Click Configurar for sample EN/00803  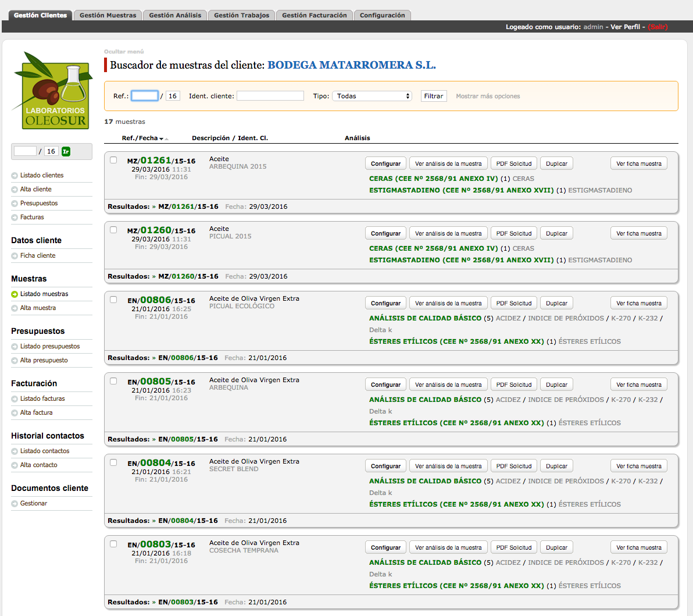tap(386, 547)
